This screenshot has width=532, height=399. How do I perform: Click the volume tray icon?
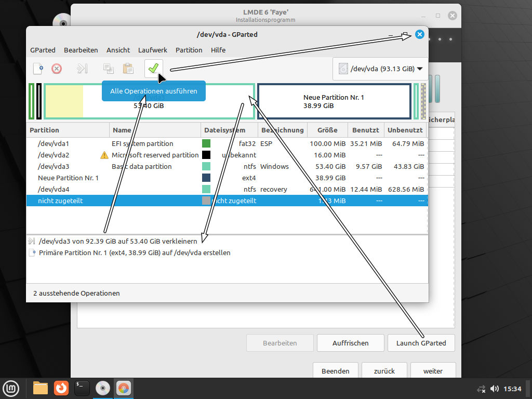tap(495, 389)
